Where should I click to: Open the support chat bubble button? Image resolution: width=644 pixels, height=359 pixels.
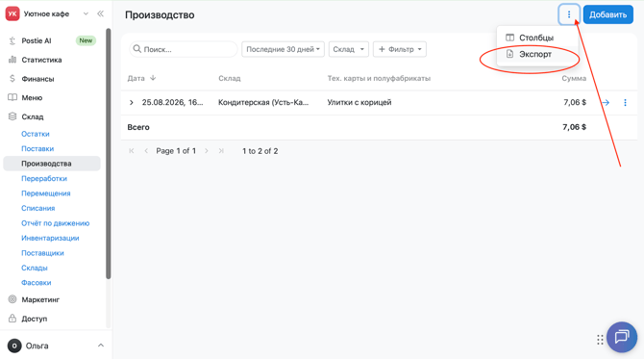pyautogui.click(x=622, y=337)
